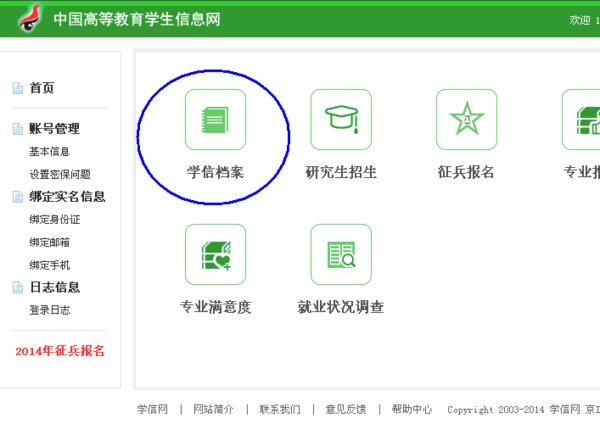The width and height of the screenshot is (600, 435).
Task: Click the CHSI bird logo in header
Action: coord(30,18)
